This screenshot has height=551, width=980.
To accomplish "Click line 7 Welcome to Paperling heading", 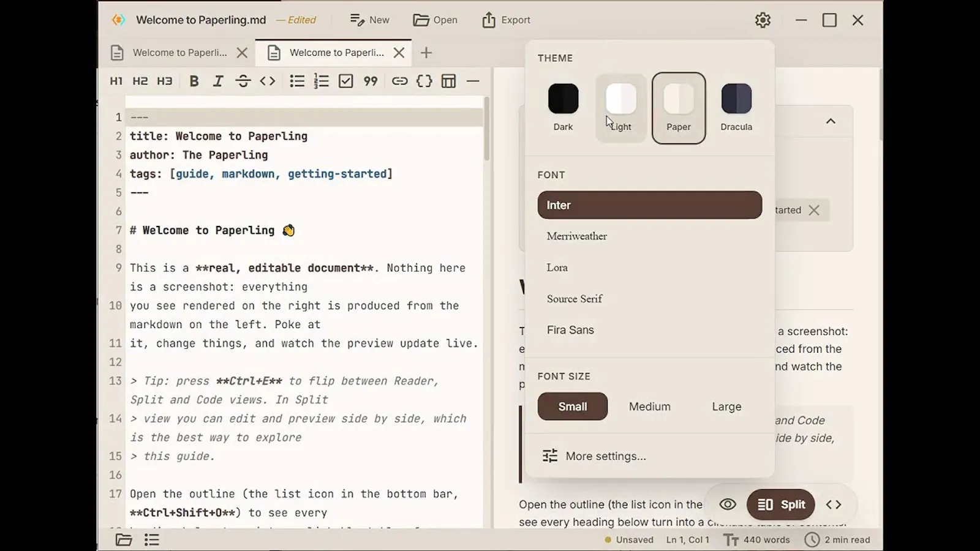I will click(212, 230).
